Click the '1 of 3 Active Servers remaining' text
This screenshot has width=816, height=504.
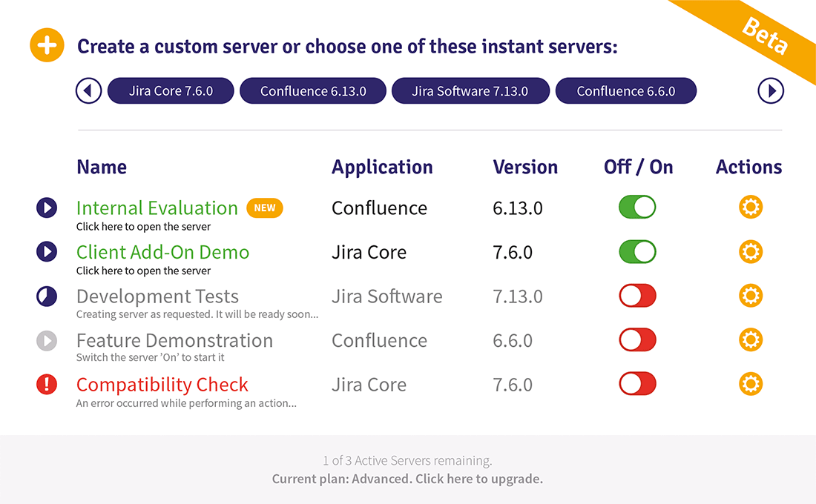[x=407, y=461]
